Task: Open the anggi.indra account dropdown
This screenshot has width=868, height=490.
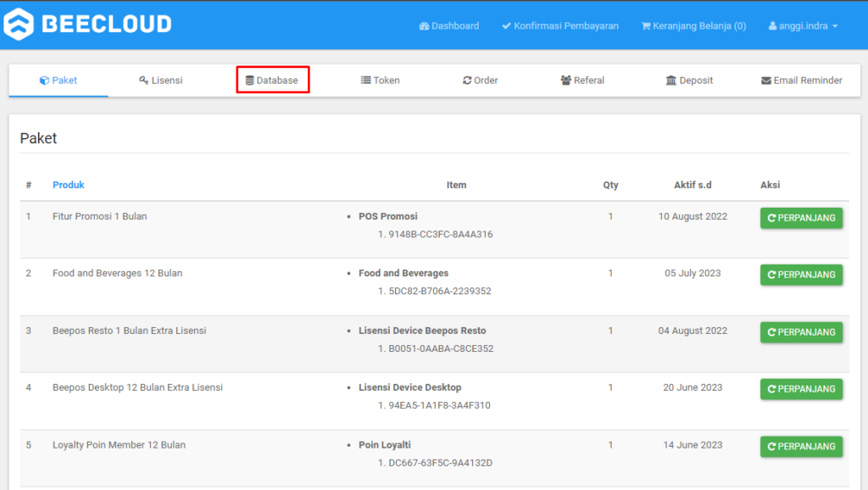Action: point(802,25)
